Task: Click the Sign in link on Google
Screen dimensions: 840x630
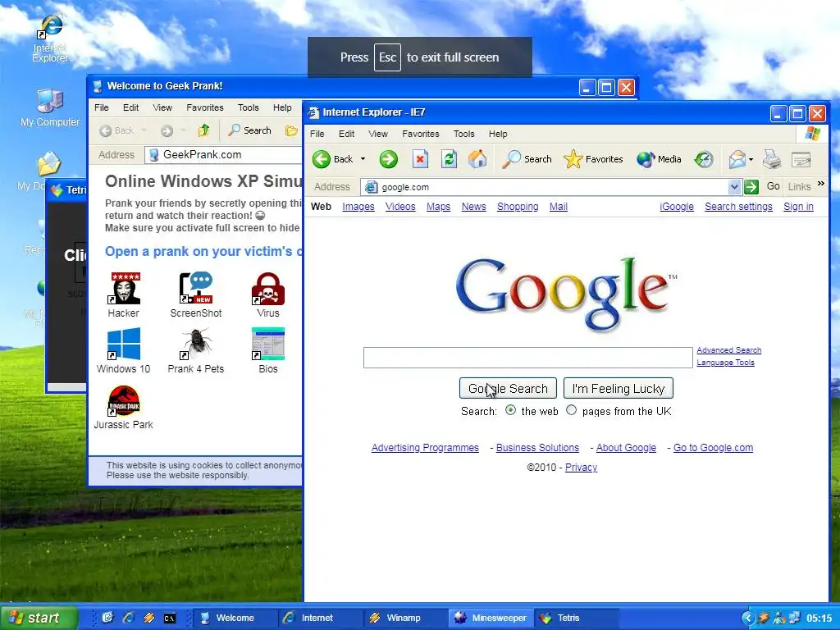Action: tap(798, 207)
